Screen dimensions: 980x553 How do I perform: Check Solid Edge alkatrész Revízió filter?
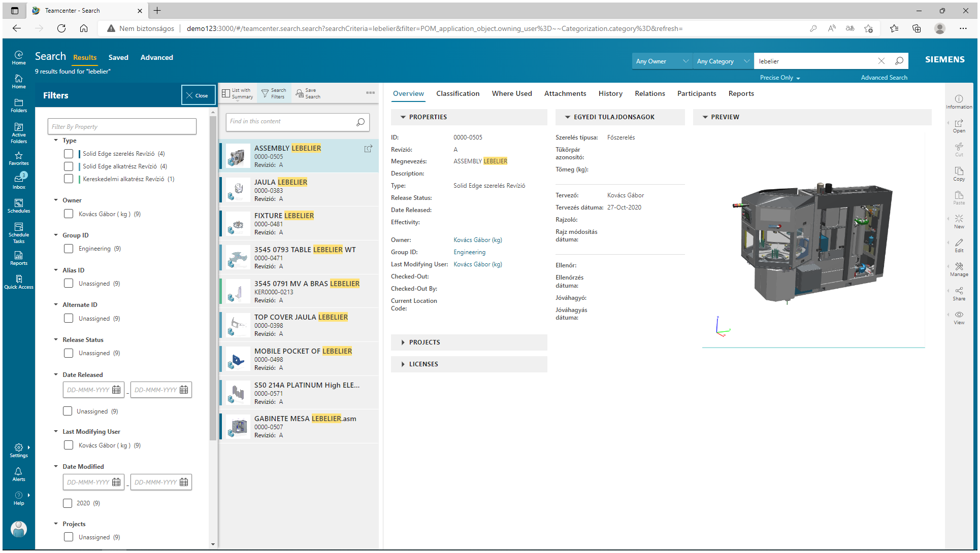pos(69,166)
